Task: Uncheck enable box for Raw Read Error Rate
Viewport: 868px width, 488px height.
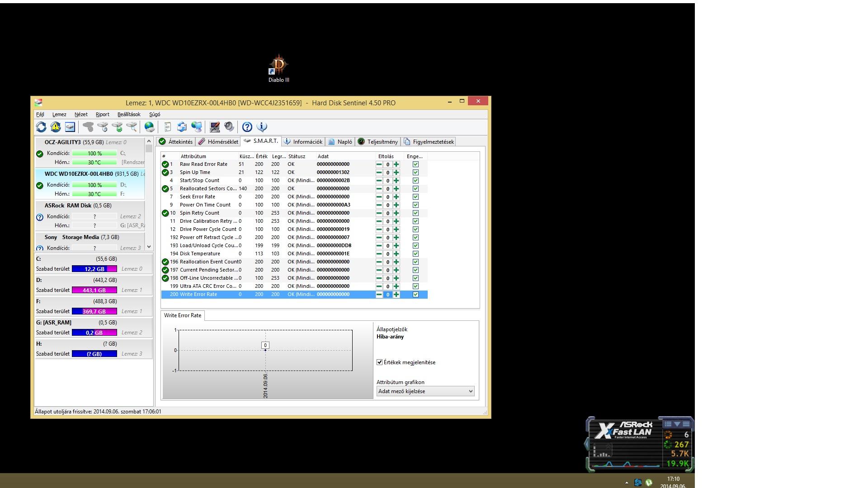Action: point(415,164)
